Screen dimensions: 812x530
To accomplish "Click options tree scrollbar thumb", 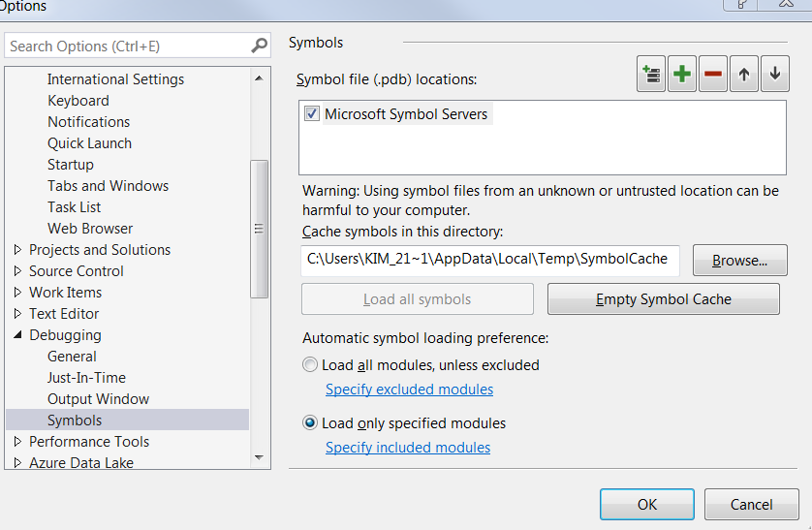I will [259, 229].
